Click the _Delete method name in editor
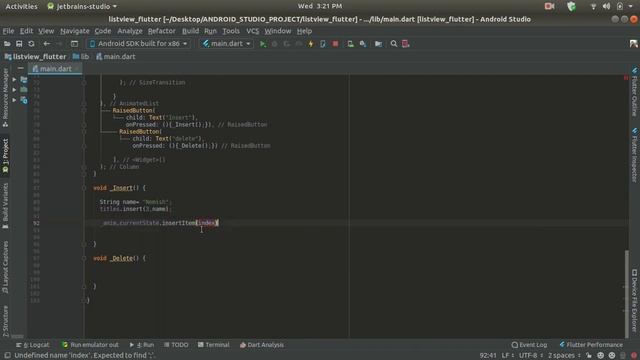Screen dimensions: 640x360 pyautogui.click(x=121, y=258)
